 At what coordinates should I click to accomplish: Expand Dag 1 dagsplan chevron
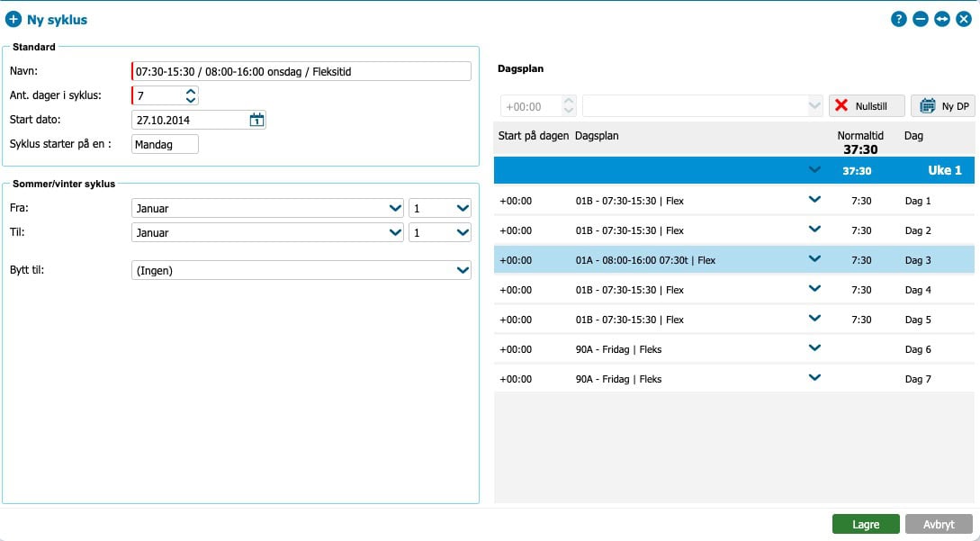(x=814, y=200)
